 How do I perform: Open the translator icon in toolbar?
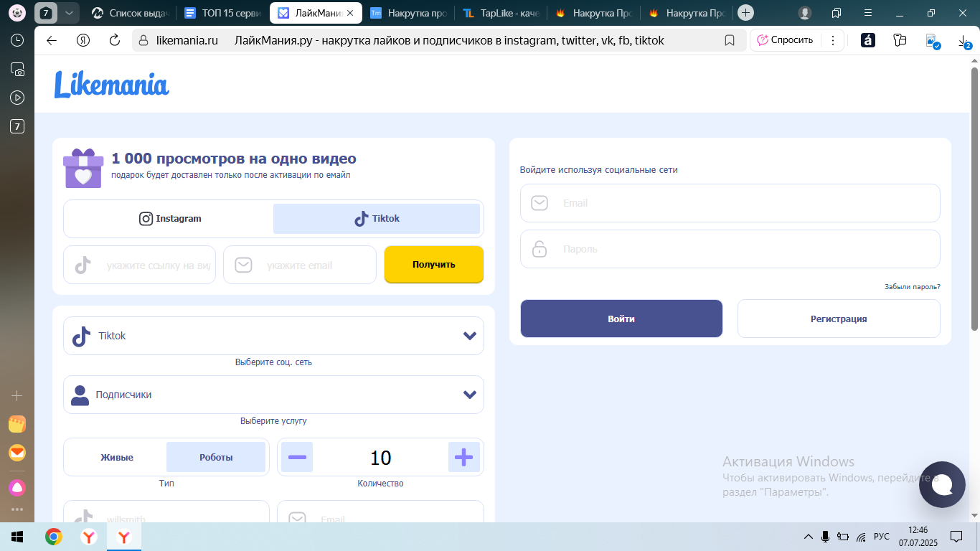(868, 40)
